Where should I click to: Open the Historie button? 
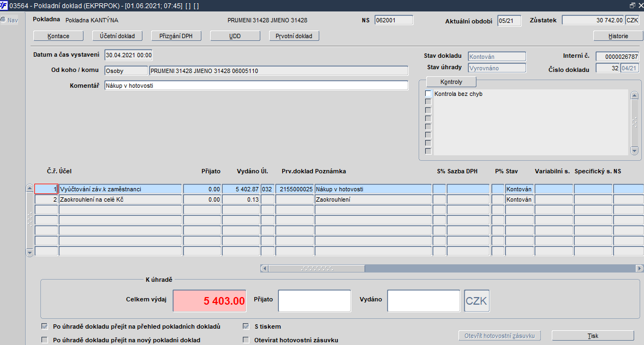(618, 36)
